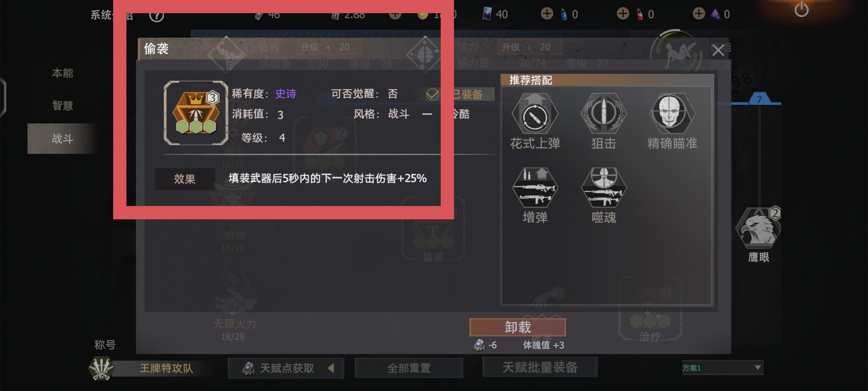Switch to the 本能 tab
Viewport: 868px width, 391px height.
click(x=62, y=73)
